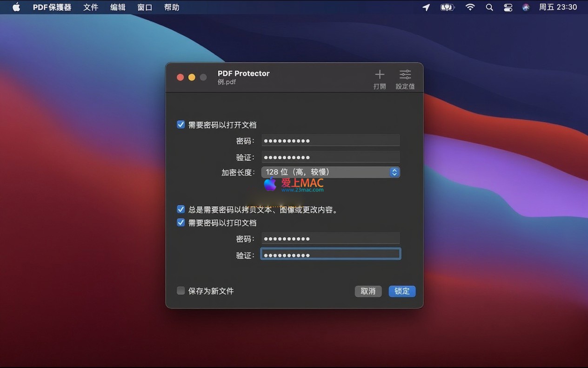This screenshot has height=368, width=588.
Task: Click the Wi-Fi status icon
Action: (470, 7)
